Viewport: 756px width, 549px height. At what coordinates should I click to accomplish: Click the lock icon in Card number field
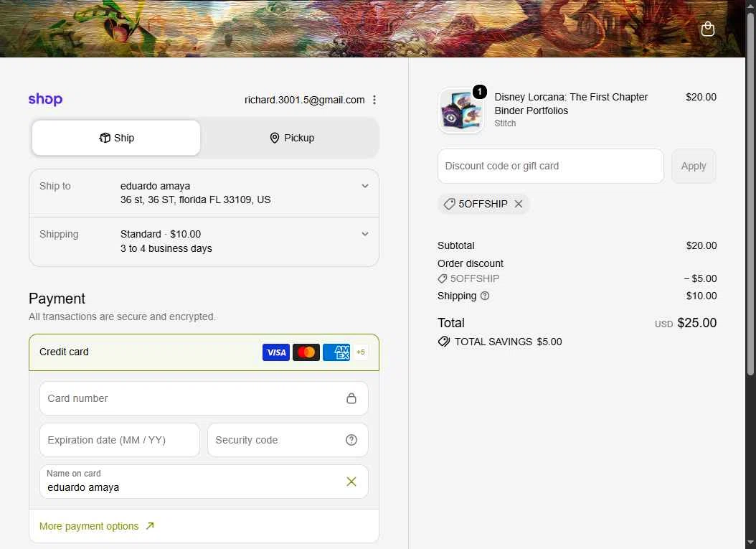(351, 398)
